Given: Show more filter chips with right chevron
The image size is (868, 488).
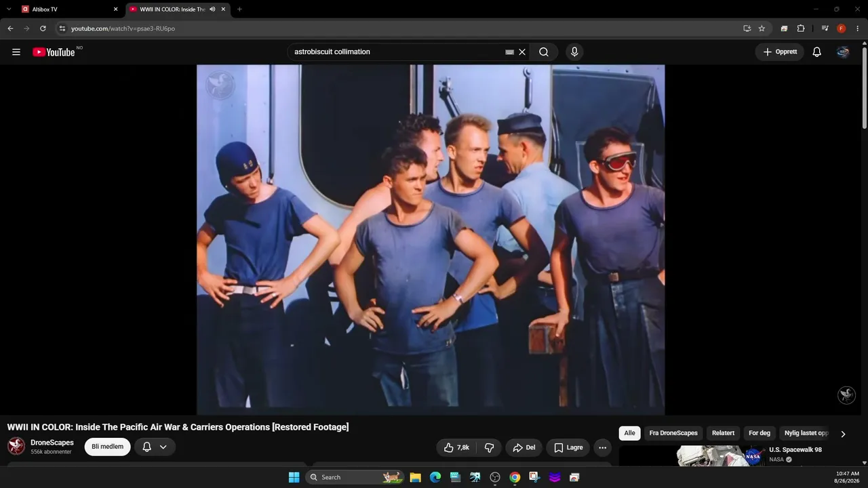Looking at the screenshot, I should point(843,434).
